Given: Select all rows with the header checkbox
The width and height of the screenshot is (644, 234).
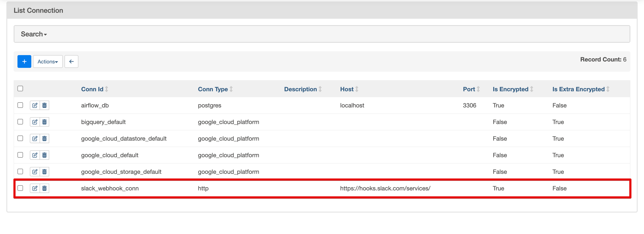Looking at the screenshot, I should click(20, 88).
